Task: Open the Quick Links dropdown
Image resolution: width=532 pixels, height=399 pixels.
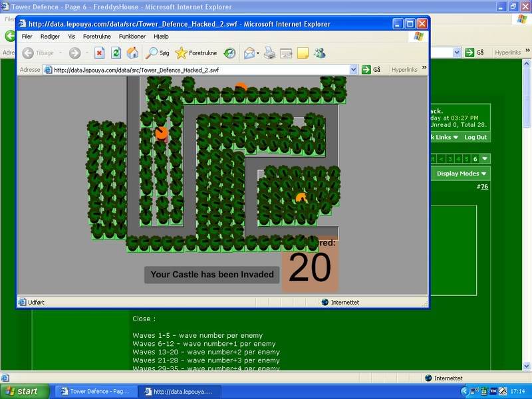Action: (x=444, y=137)
